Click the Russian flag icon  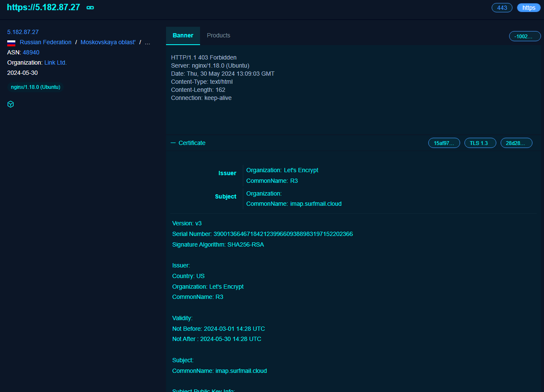(x=11, y=43)
